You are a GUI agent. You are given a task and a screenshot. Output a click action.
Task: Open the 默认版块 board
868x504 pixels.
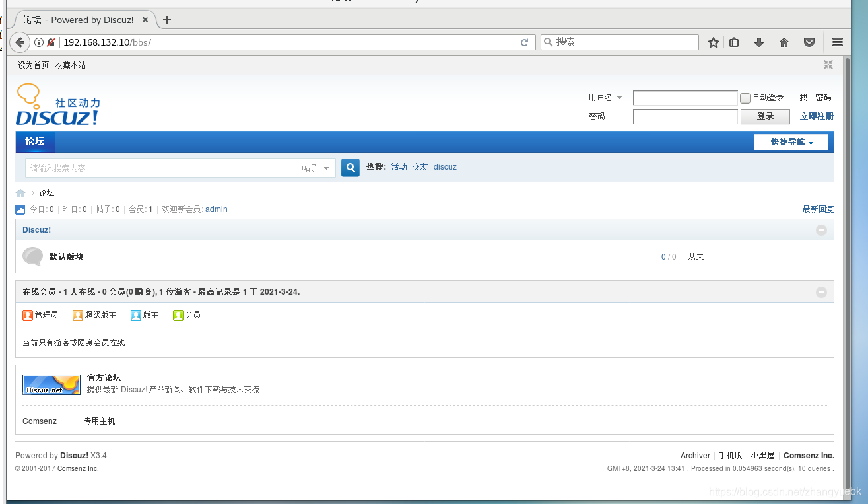[x=66, y=256]
